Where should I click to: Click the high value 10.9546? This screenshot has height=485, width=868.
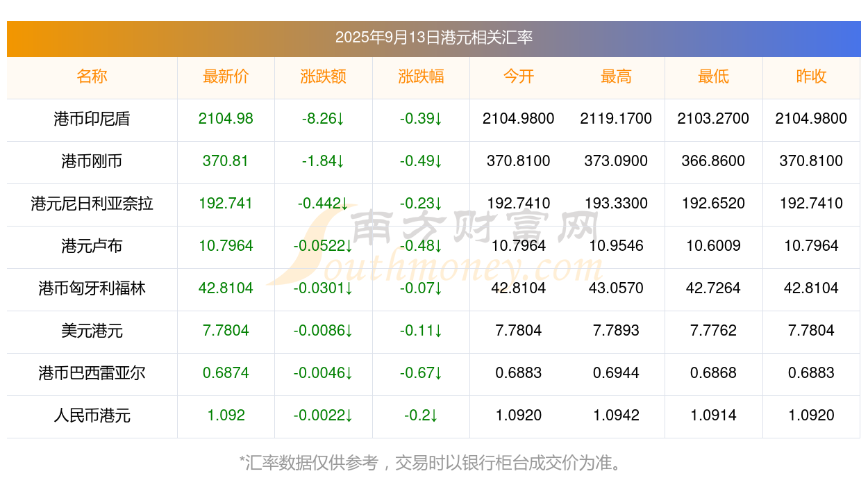(x=616, y=246)
